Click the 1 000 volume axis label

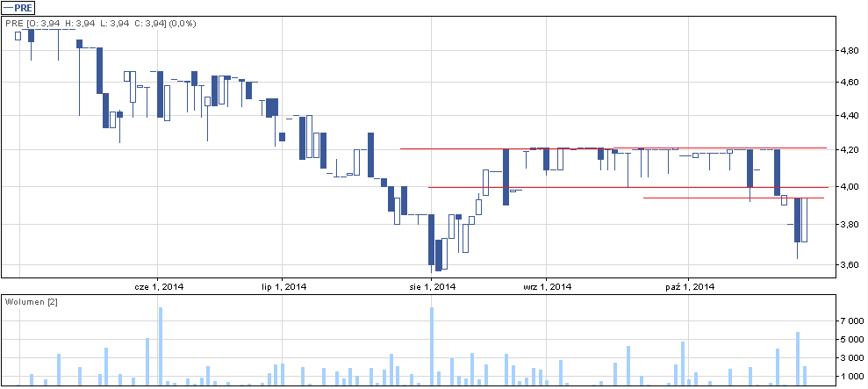[850, 378]
